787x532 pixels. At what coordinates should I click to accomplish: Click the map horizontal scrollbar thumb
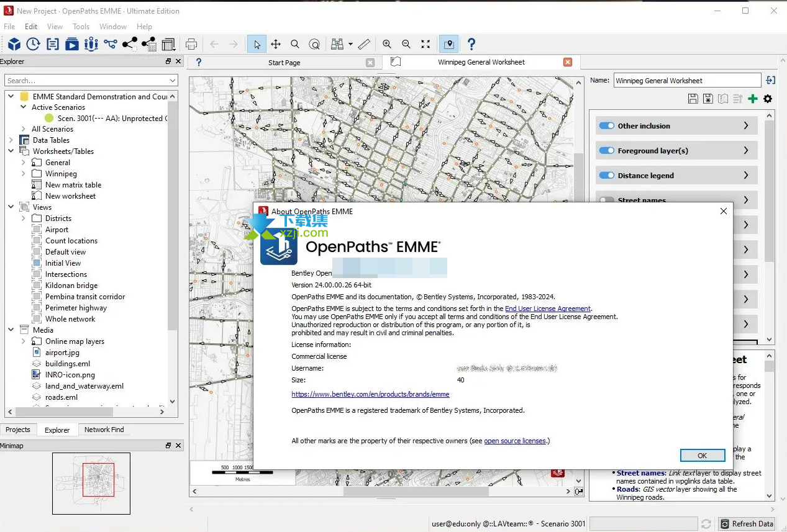[x=416, y=491]
